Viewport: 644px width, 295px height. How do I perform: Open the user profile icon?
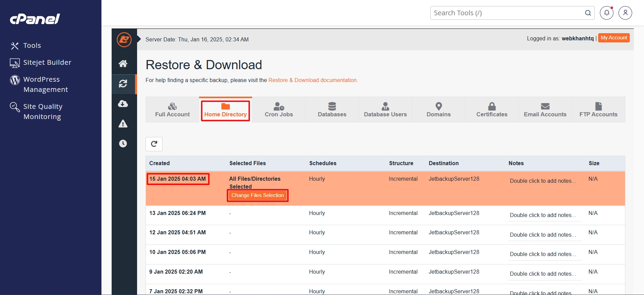pyautogui.click(x=625, y=13)
